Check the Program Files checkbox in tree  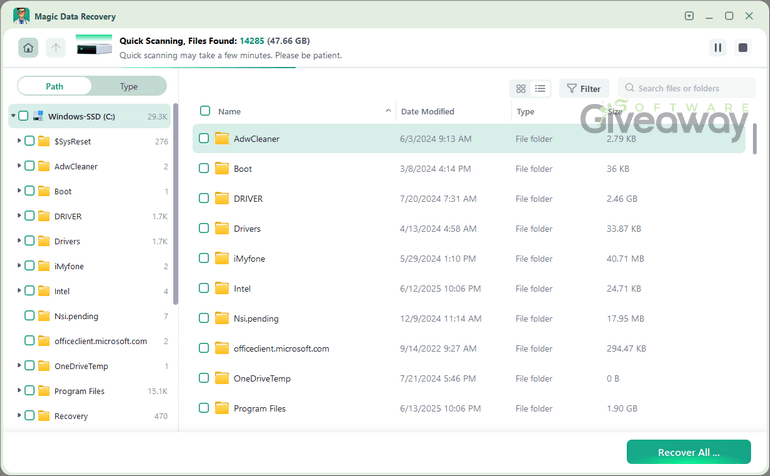point(29,391)
